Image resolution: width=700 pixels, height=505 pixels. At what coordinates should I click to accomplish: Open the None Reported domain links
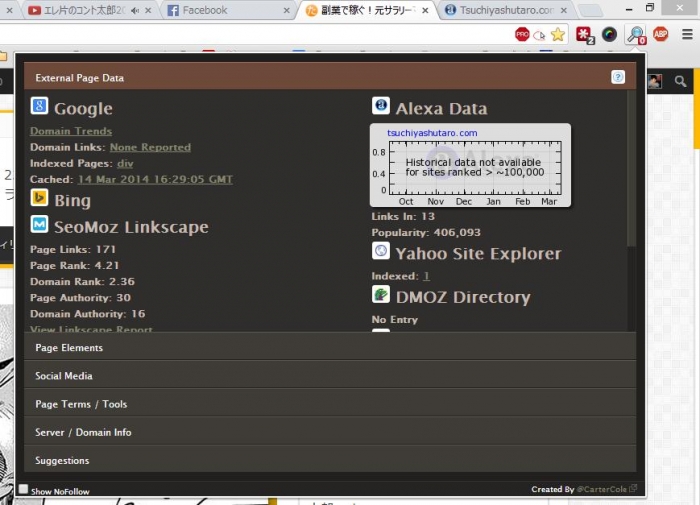pyautogui.click(x=150, y=147)
